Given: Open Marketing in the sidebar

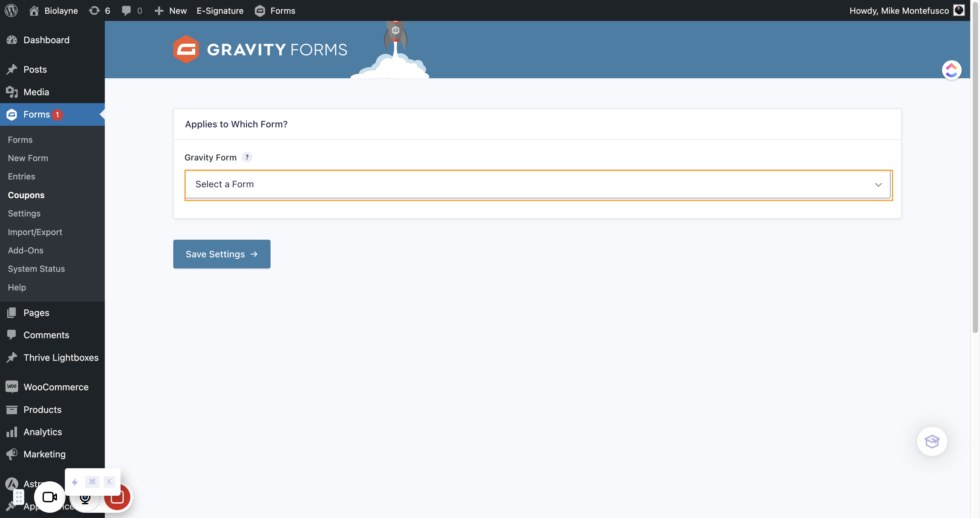Looking at the screenshot, I should (45, 454).
